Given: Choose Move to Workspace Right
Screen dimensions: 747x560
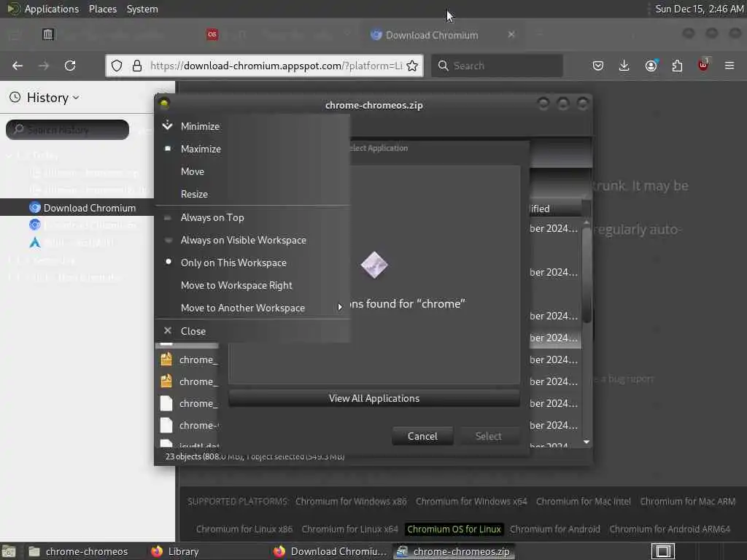Looking at the screenshot, I should coord(252,285).
